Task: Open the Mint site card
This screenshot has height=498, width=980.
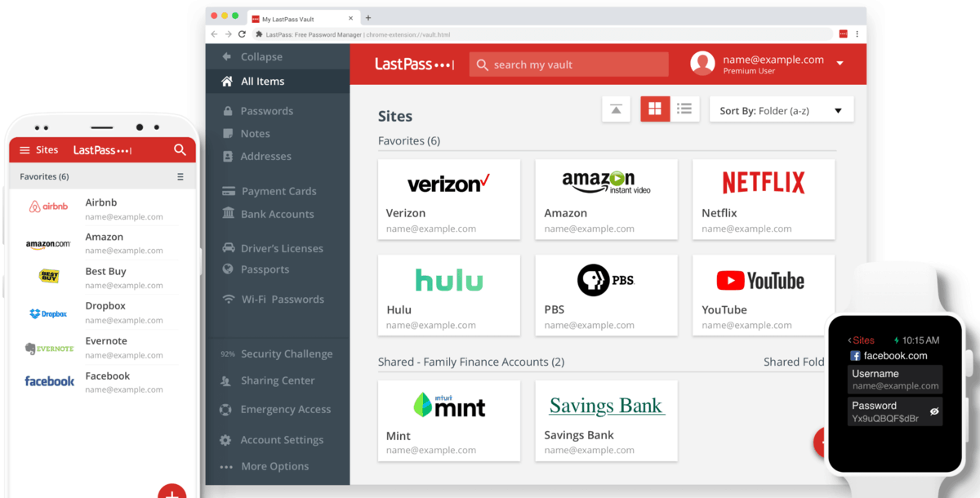Action: (x=449, y=420)
